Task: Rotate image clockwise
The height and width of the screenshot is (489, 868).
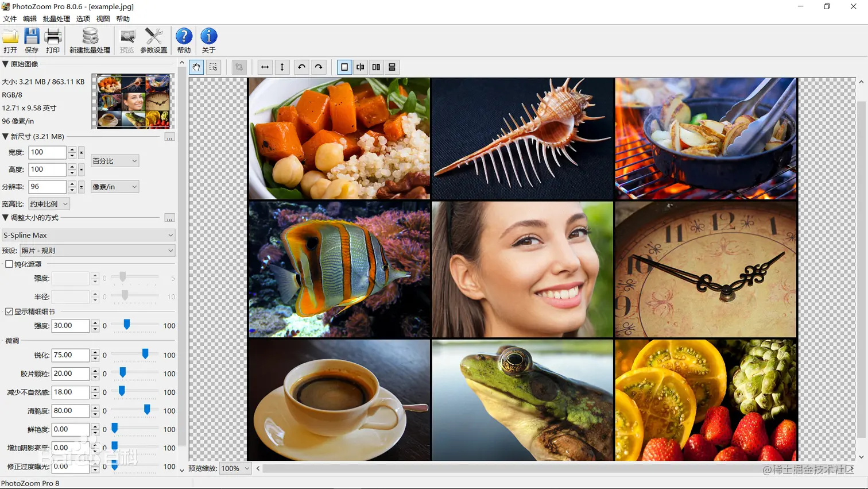Action: click(x=319, y=67)
